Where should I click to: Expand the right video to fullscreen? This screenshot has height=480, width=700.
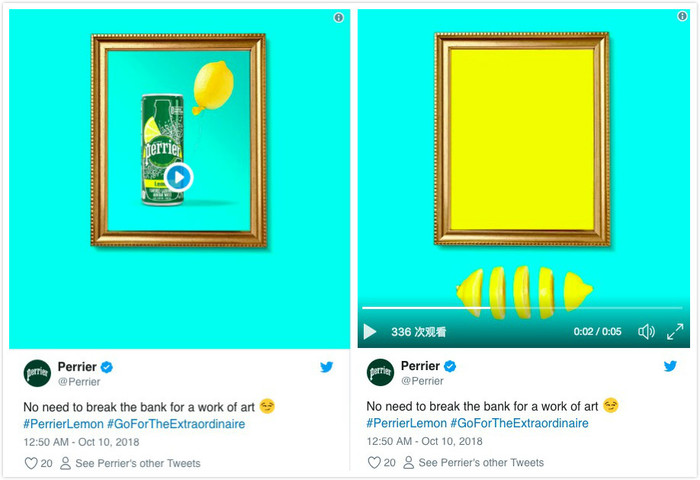pyautogui.click(x=675, y=332)
